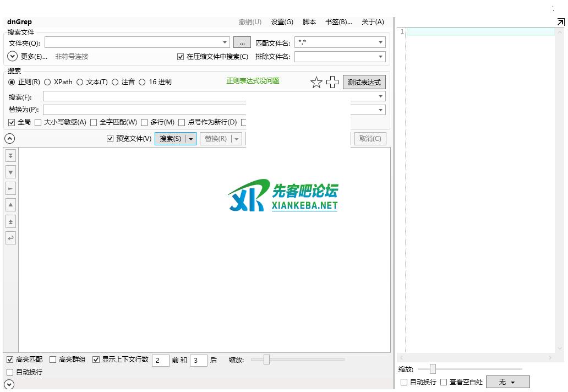568x392 pixels.
Task: Click the return arrow icon in results sidebar
Action: click(x=10, y=238)
